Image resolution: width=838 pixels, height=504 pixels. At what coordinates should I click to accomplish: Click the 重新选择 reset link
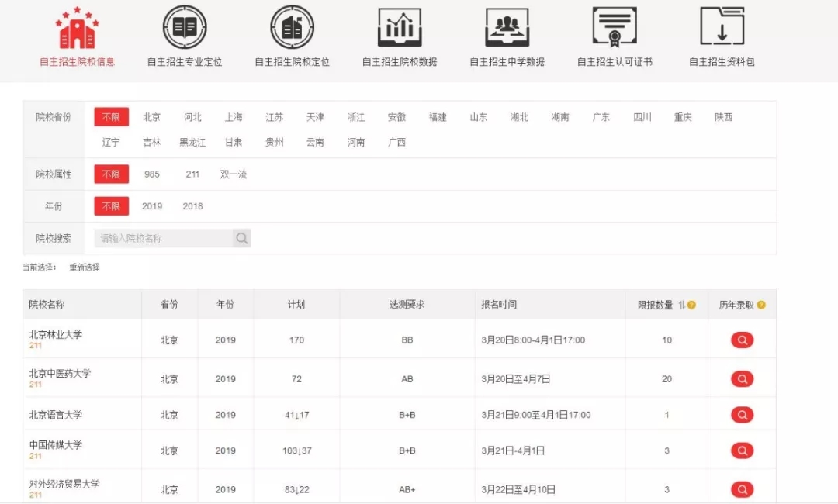coord(85,268)
